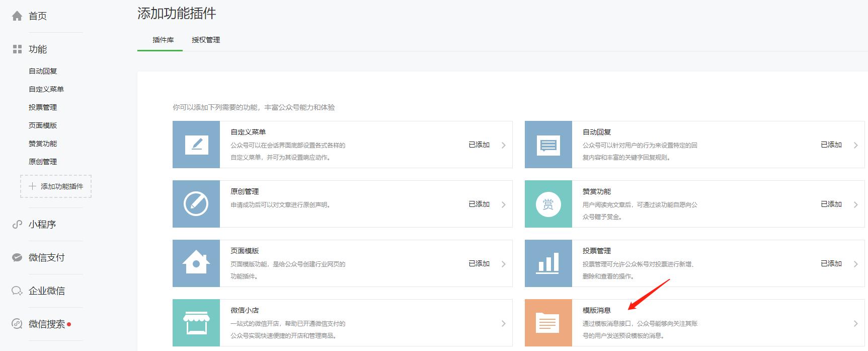This screenshot has width=868, height=351.
Task: Click the 自动回复 card title text
Action: [x=597, y=132]
